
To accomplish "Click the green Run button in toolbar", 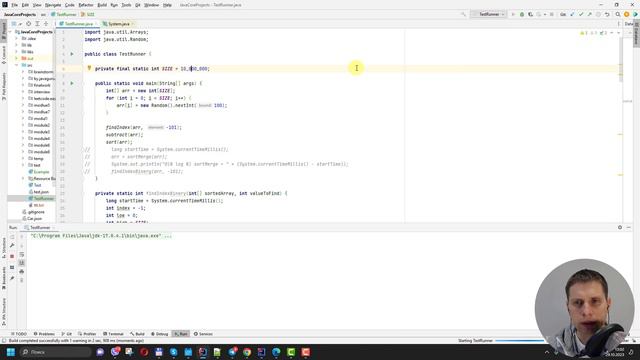I will click(x=513, y=14).
